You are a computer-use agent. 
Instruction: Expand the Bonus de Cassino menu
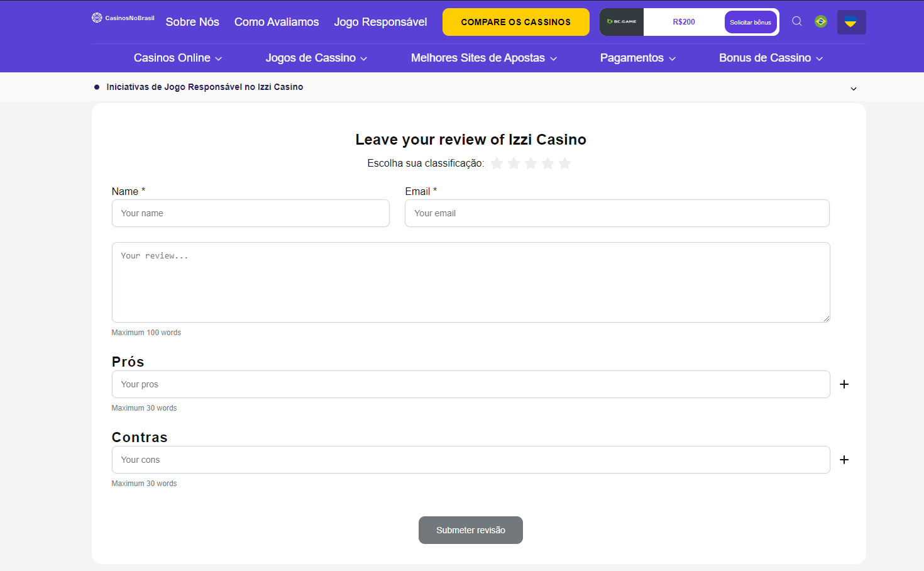pos(771,58)
